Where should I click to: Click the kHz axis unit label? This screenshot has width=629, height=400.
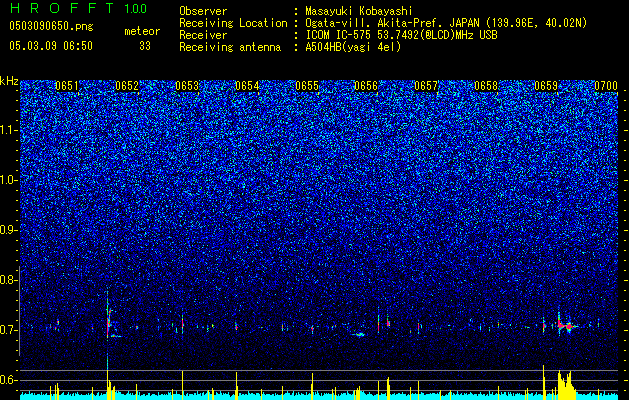click(x=9, y=81)
